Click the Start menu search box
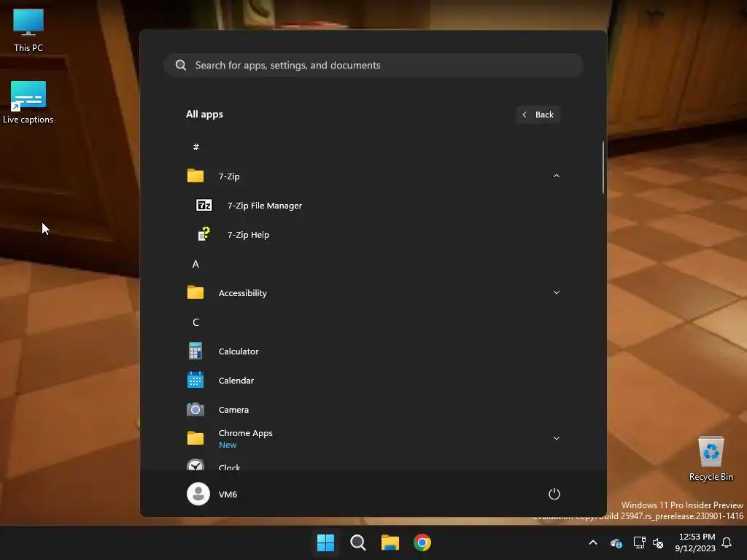The width and height of the screenshot is (747, 560). click(373, 65)
